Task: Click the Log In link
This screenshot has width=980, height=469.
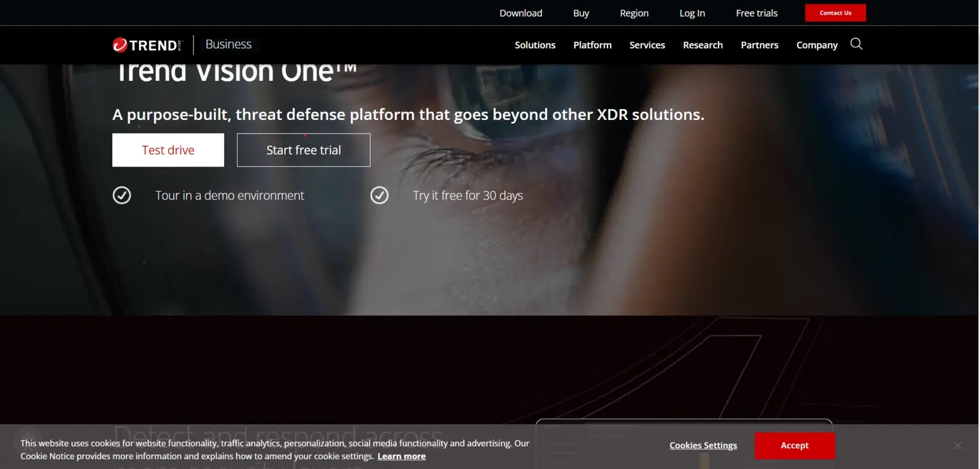Action: [692, 13]
